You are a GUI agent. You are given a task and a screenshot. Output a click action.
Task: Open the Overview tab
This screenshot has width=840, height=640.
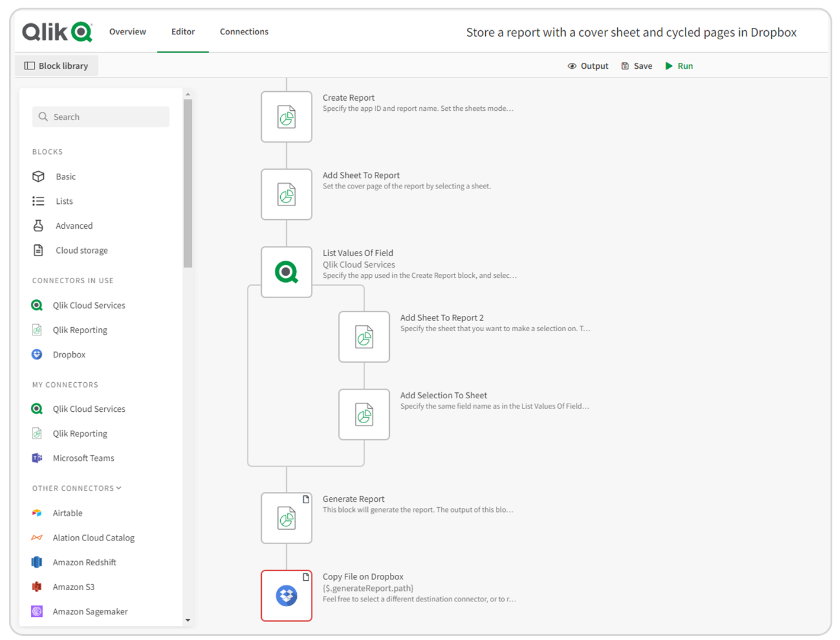tap(127, 31)
